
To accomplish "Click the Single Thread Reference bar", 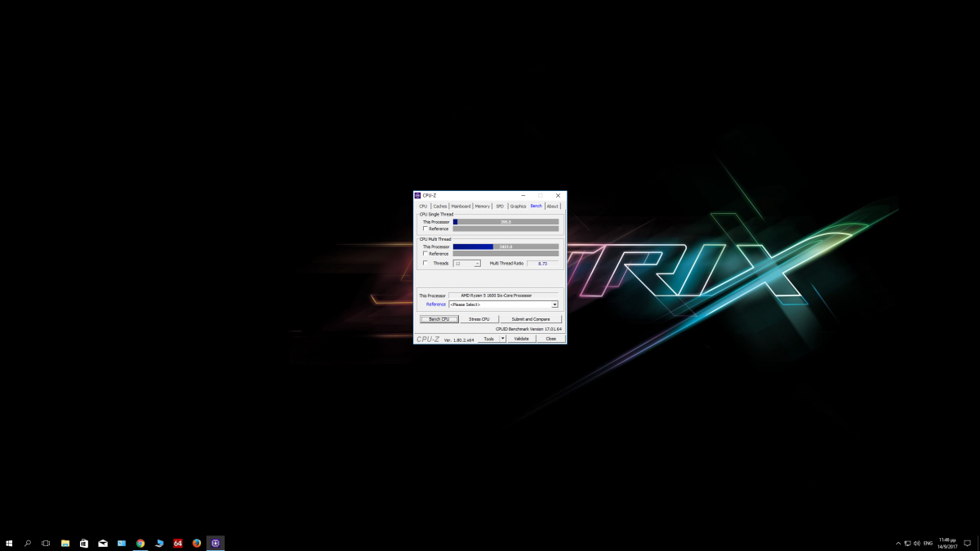I will (506, 229).
